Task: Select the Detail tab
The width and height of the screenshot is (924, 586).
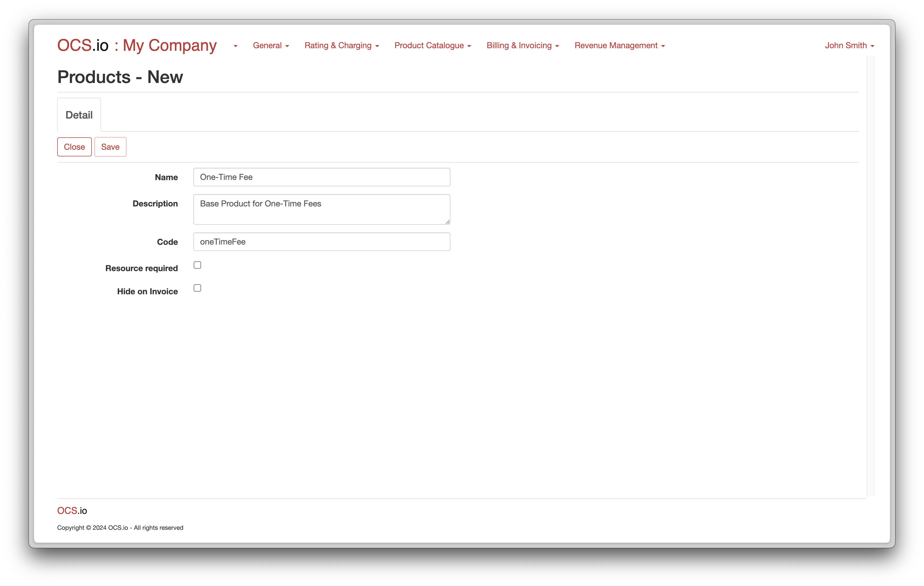Action: pos(79,115)
